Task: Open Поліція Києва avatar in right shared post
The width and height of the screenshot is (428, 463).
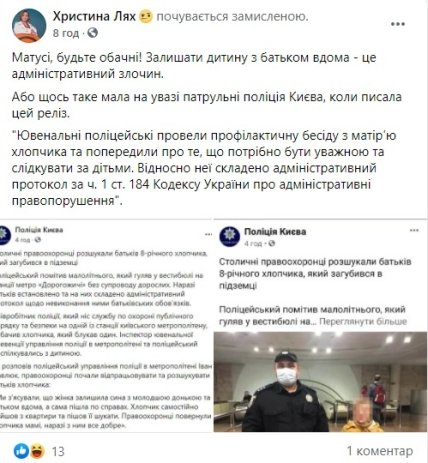Action: [x=229, y=236]
